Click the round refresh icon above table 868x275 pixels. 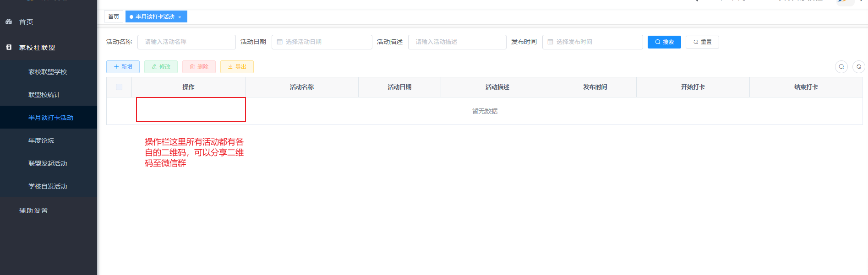[859, 67]
